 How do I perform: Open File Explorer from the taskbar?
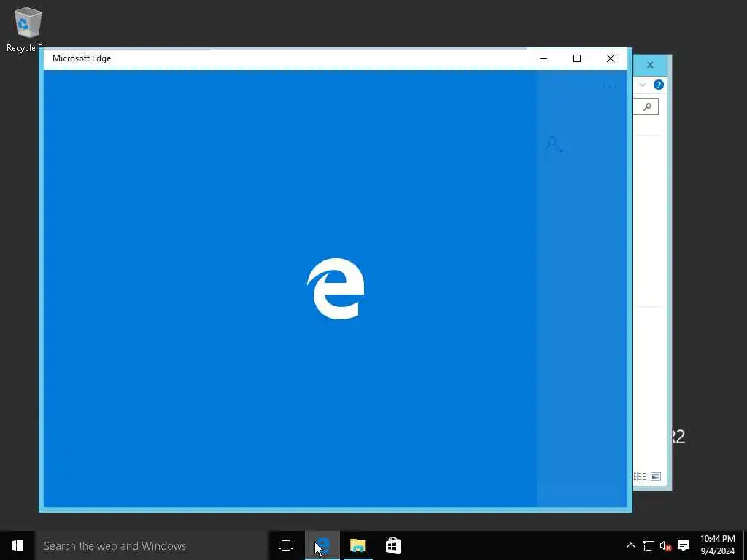[x=357, y=545]
